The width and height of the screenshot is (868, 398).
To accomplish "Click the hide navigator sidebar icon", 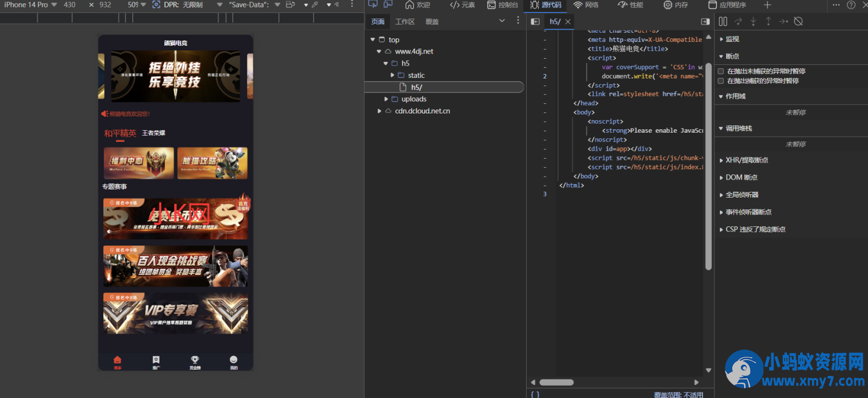I will 535,21.
